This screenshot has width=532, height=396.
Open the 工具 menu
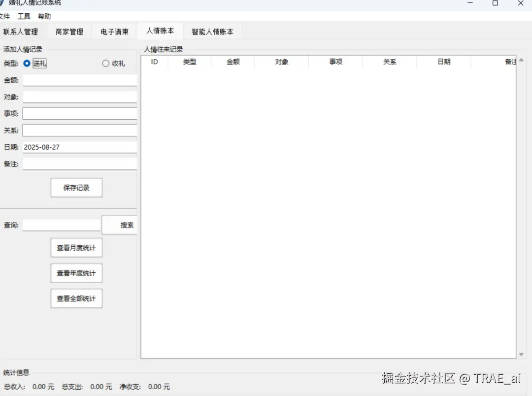pos(24,16)
